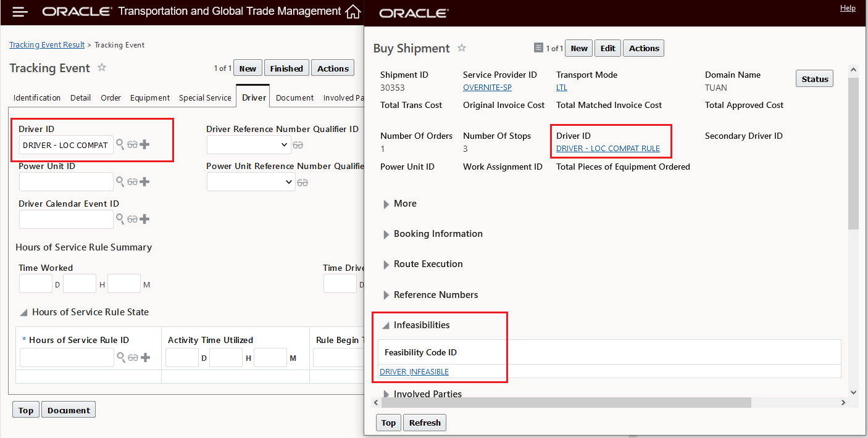Screen dimensions: 868x438
Task: Open the hamburger navigation menu
Action: click(x=20, y=12)
